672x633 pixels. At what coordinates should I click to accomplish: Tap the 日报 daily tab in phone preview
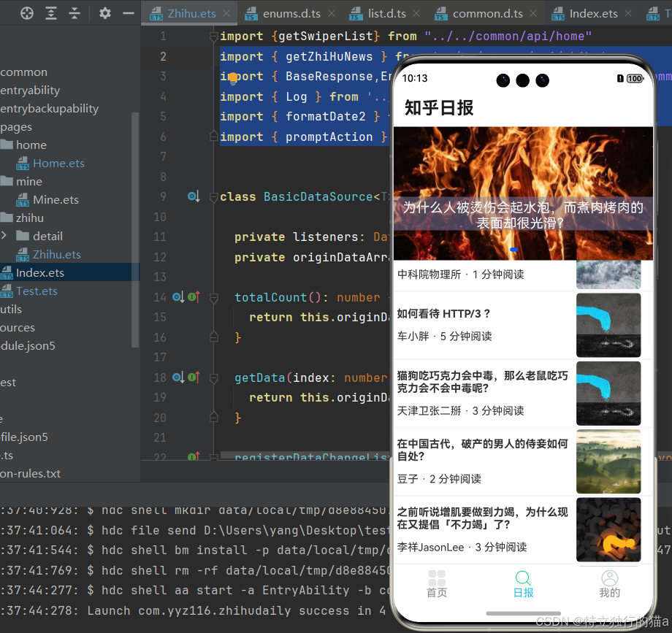(523, 583)
